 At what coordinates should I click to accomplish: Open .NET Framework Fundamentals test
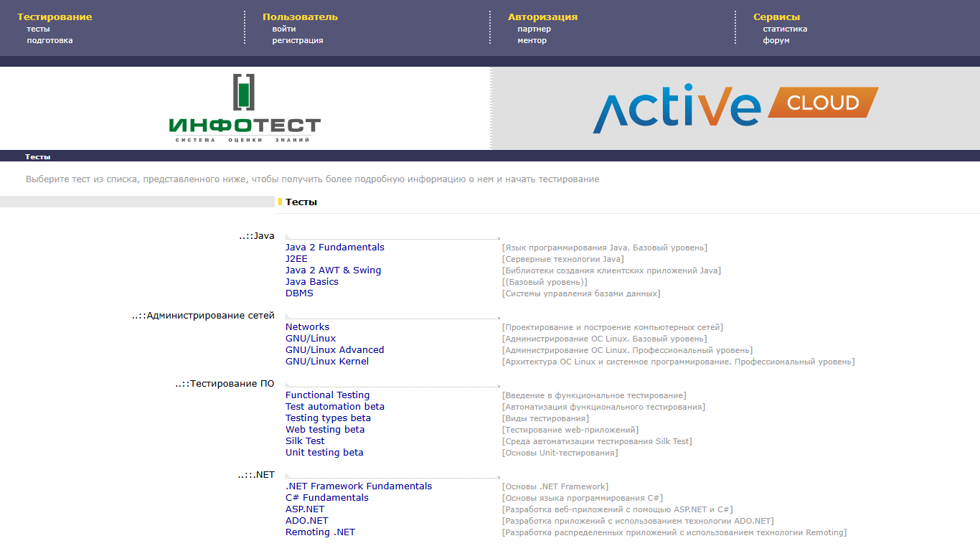tap(359, 486)
